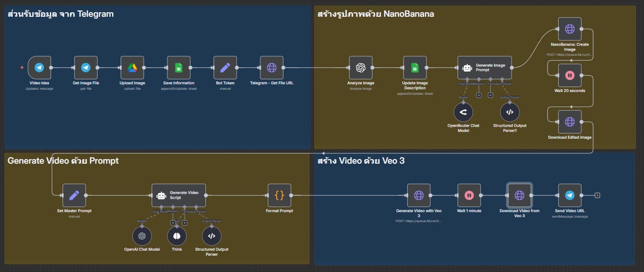
Task: Select the Generate Video with Veo 3 node
Action: (x=419, y=195)
